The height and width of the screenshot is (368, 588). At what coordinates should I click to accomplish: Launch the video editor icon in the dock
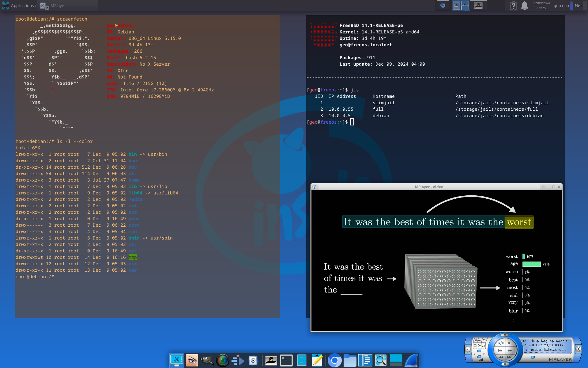(238, 360)
